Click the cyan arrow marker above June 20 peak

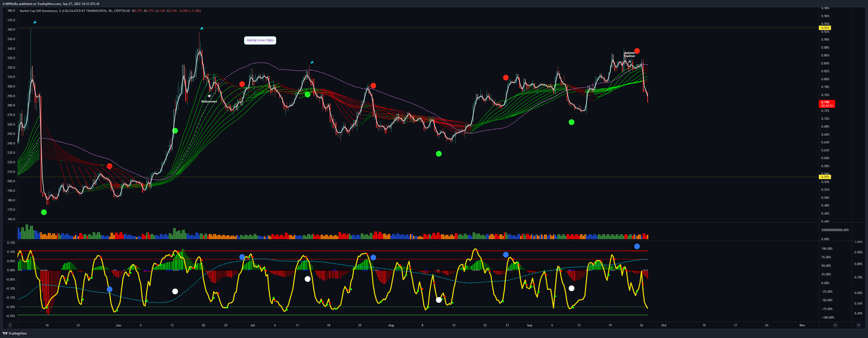[202, 28]
